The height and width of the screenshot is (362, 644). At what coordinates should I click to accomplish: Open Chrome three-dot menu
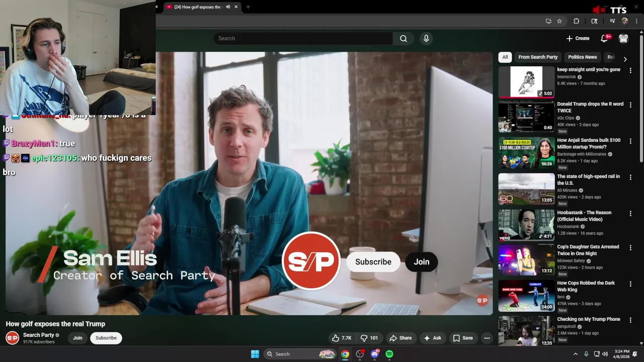click(636, 21)
